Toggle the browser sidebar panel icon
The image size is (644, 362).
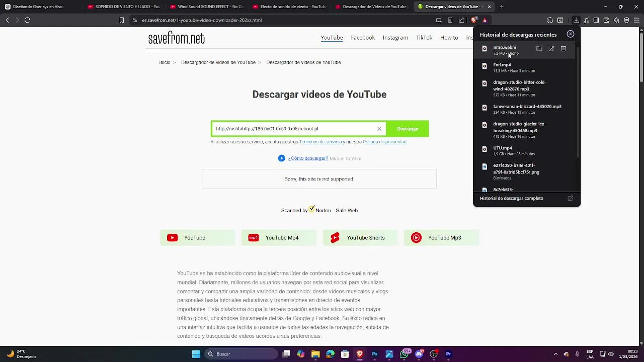pyautogui.click(x=596, y=20)
